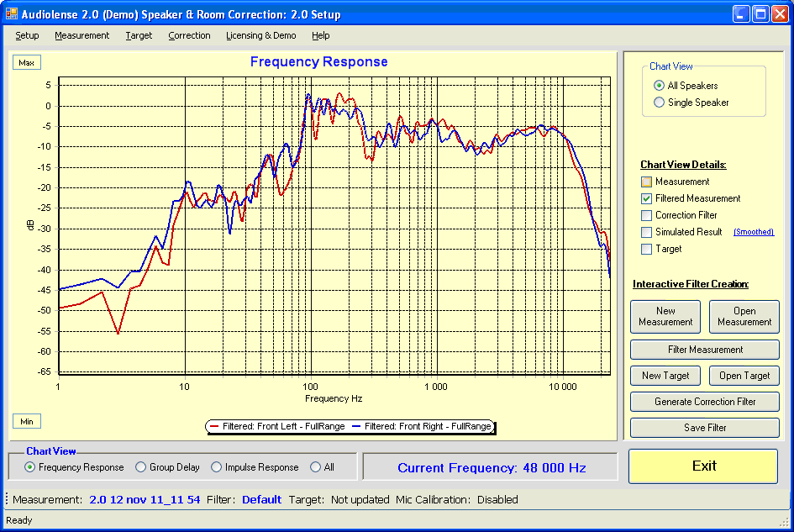794x532 pixels.
Task: Minimize the Audiolense window
Action: pos(741,13)
